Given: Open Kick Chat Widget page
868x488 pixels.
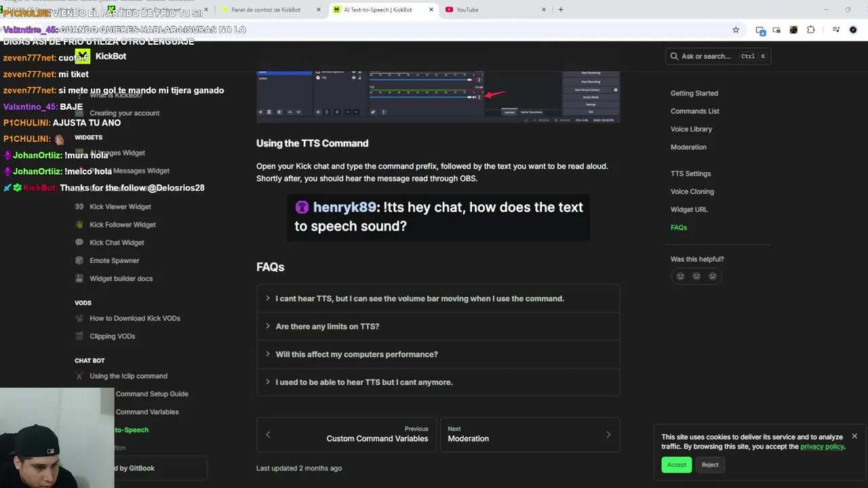Looking at the screenshot, I should (x=117, y=243).
